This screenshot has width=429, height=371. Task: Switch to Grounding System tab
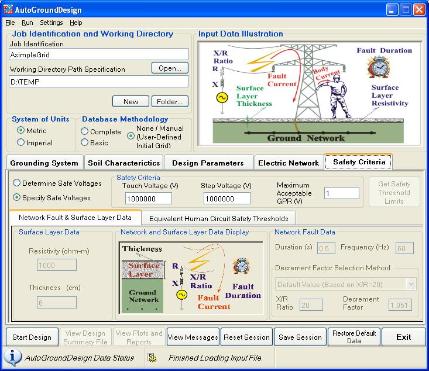tap(44, 163)
